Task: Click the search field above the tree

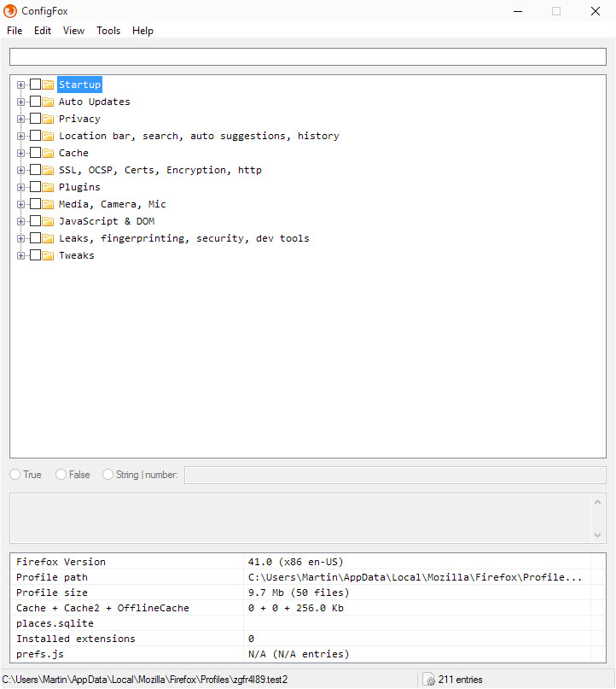Action: point(308,56)
